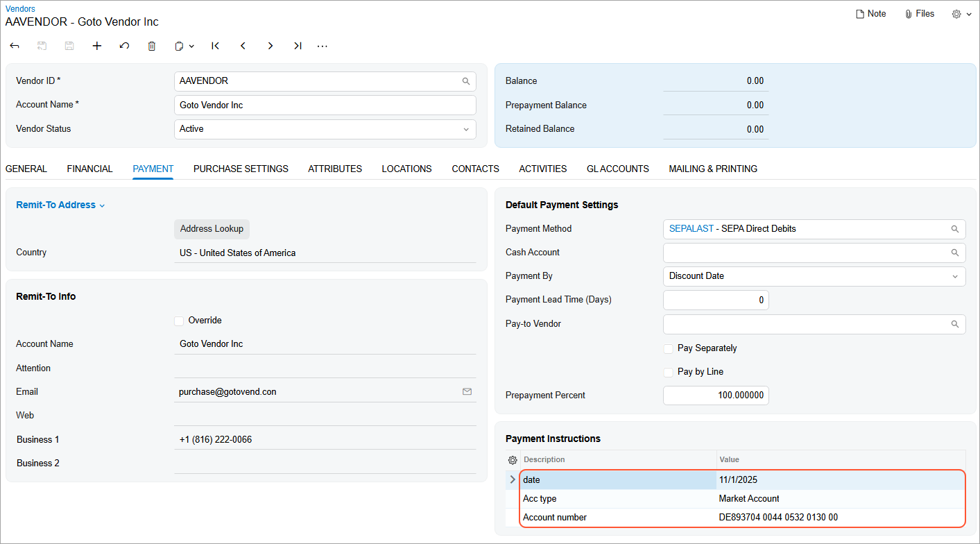
Task: Add a new vendor record with plus icon
Action: (97, 46)
